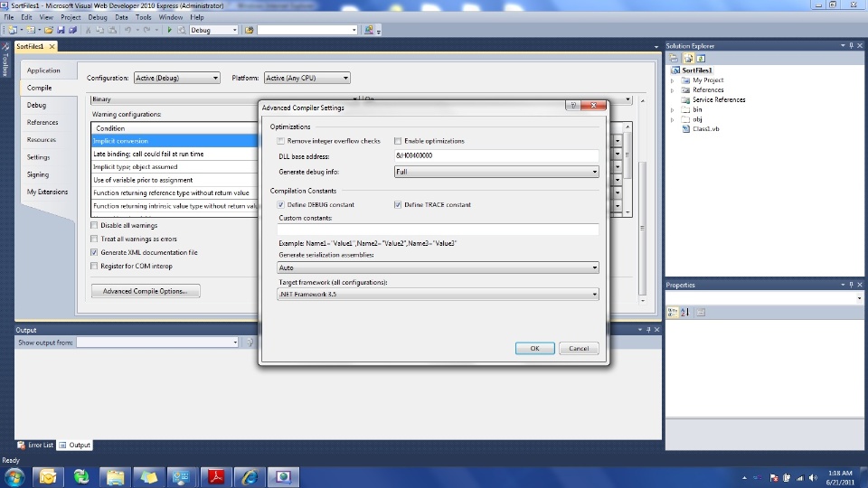Open Adobe Reader from the taskbar
Viewport: 868px width, 488px height.
216,477
